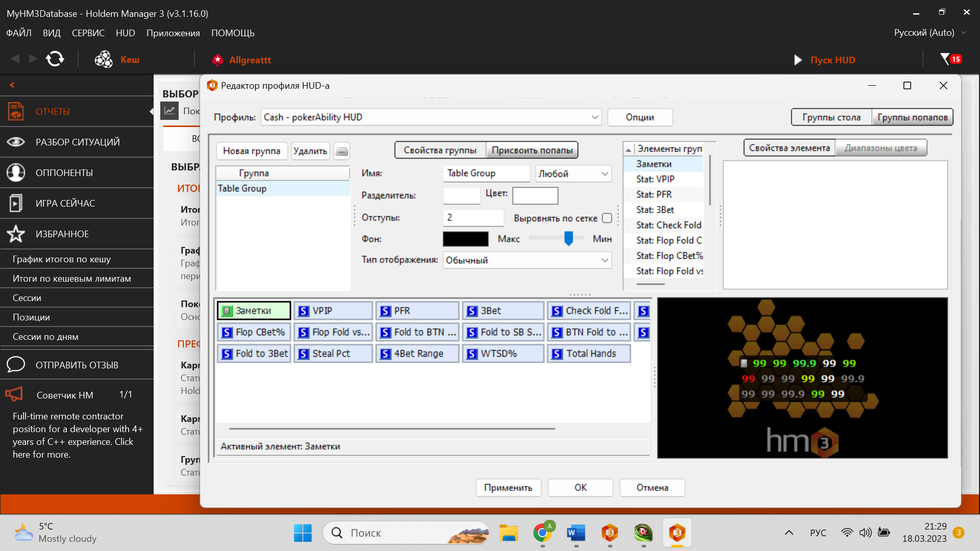Select the WTSD% stat tile

pos(503,354)
